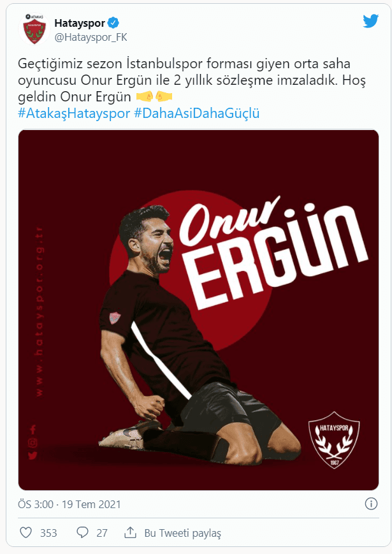Image resolution: width=392 pixels, height=554 pixels.
Task: Click the verified badge next to Hatayspor
Action: pos(113,23)
